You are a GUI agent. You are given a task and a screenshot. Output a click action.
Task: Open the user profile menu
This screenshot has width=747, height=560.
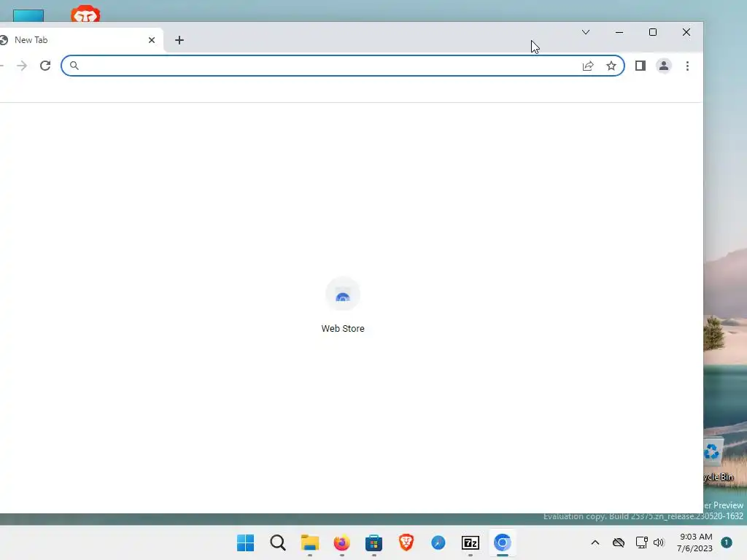pos(664,66)
